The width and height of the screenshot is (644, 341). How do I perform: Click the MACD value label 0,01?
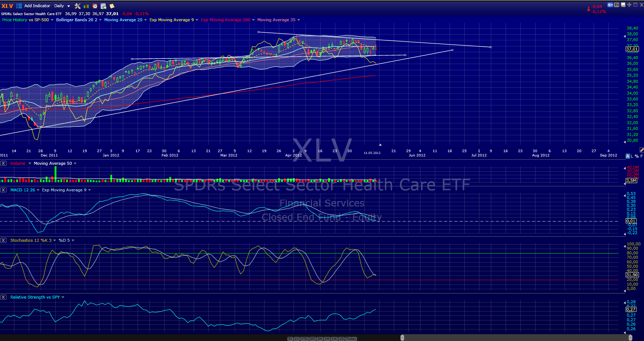[x=631, y=221]
